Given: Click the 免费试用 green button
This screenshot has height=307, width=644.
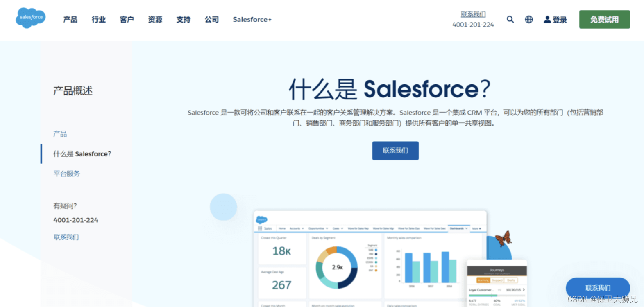Looking at the screenshot, I should pyautogui.click(x=604, y=19).
